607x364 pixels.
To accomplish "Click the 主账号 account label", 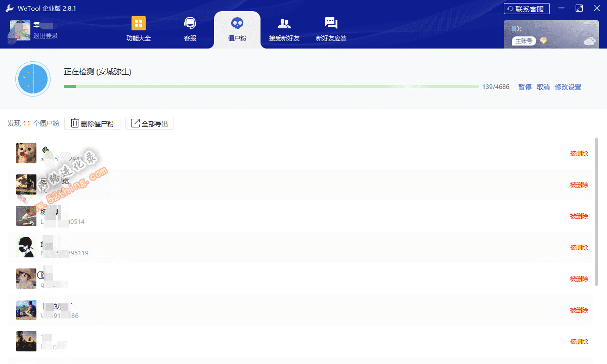I will (x=524, y=41).
